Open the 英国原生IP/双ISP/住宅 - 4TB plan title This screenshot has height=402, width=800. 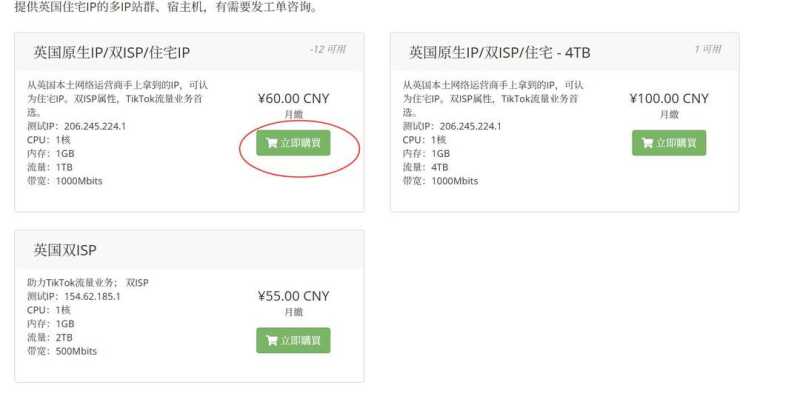(x=499, y=53)
